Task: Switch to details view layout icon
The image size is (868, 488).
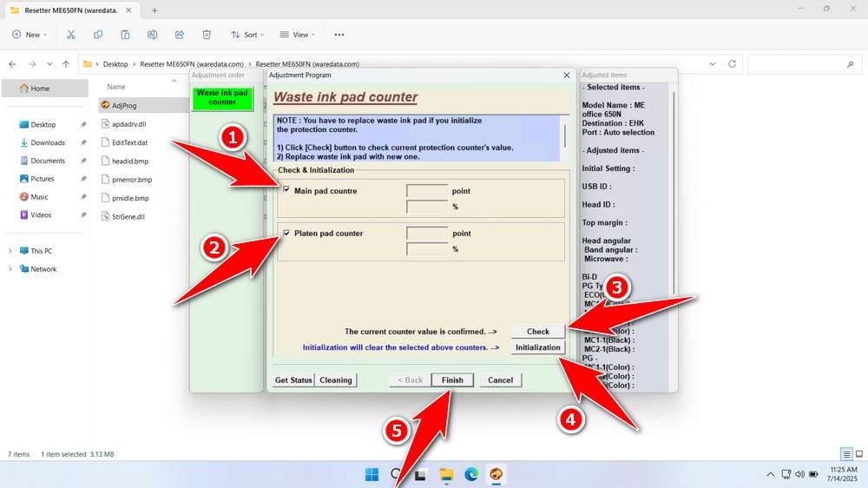Action: (x=846, y=454)
